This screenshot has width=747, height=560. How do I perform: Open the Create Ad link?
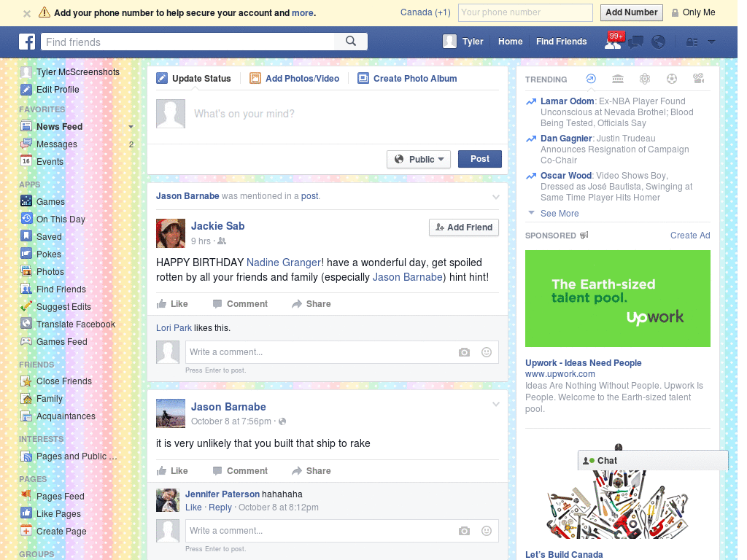coord(690,236)
